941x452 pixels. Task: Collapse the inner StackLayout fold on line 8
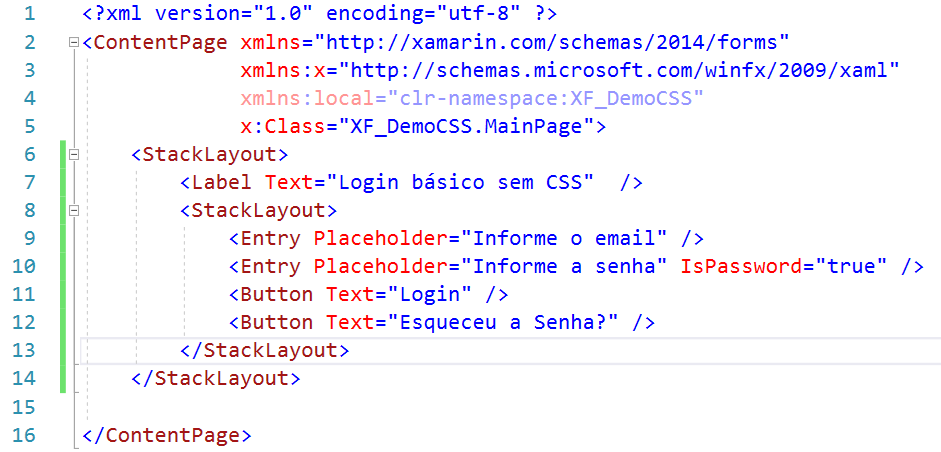click(74, 211)
